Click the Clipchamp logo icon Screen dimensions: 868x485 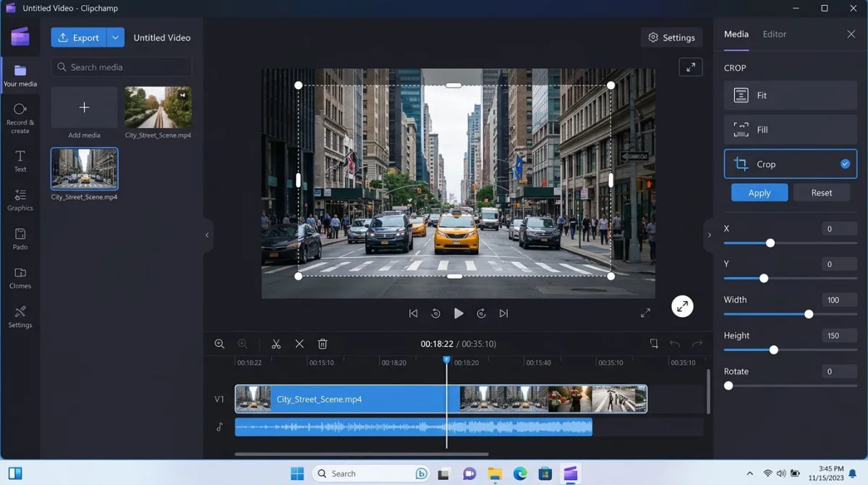pos(20,36)
